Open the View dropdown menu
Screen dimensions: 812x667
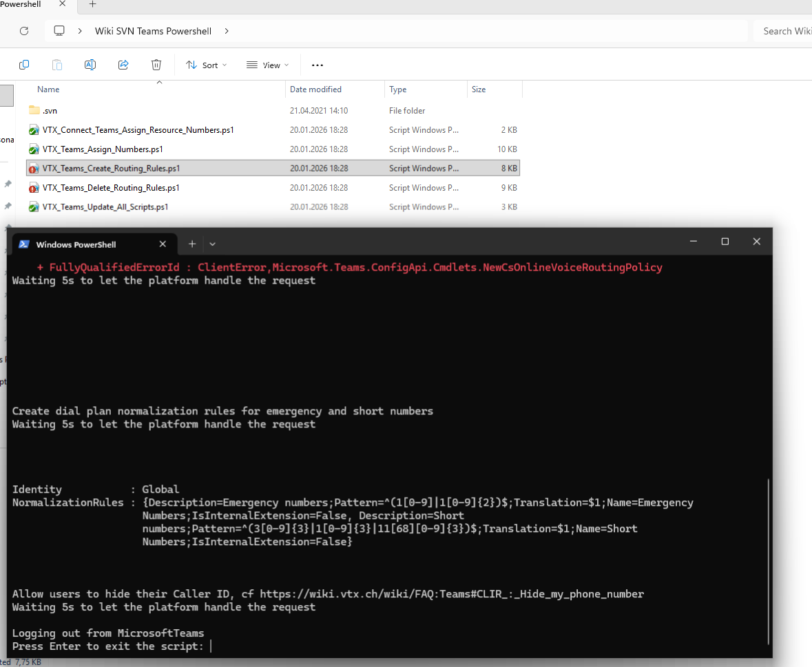click(x=267, y=65)
